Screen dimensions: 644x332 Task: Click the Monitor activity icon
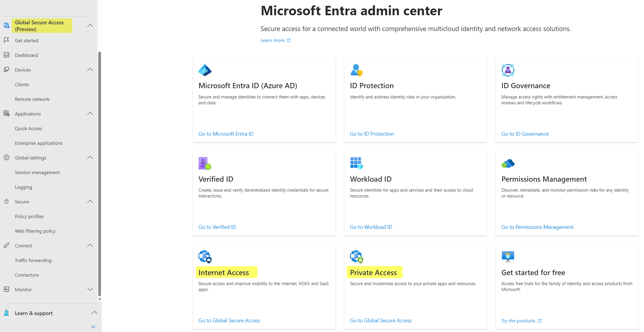coord(6,289)
